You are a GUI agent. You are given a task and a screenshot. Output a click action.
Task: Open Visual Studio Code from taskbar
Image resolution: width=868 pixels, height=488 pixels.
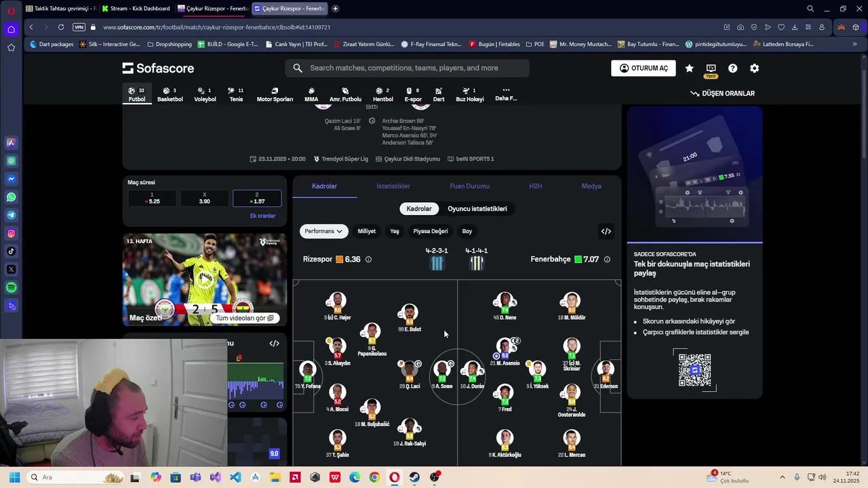coord(235,477)
